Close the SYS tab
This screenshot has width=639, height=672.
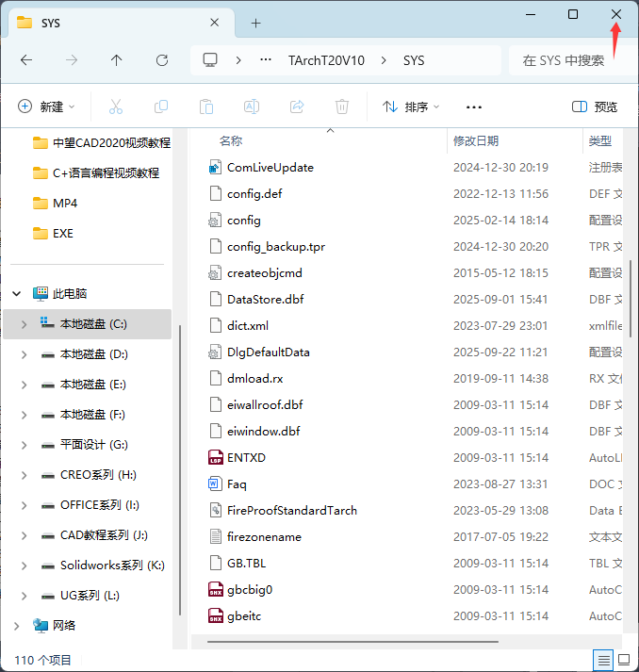[215, 23]
